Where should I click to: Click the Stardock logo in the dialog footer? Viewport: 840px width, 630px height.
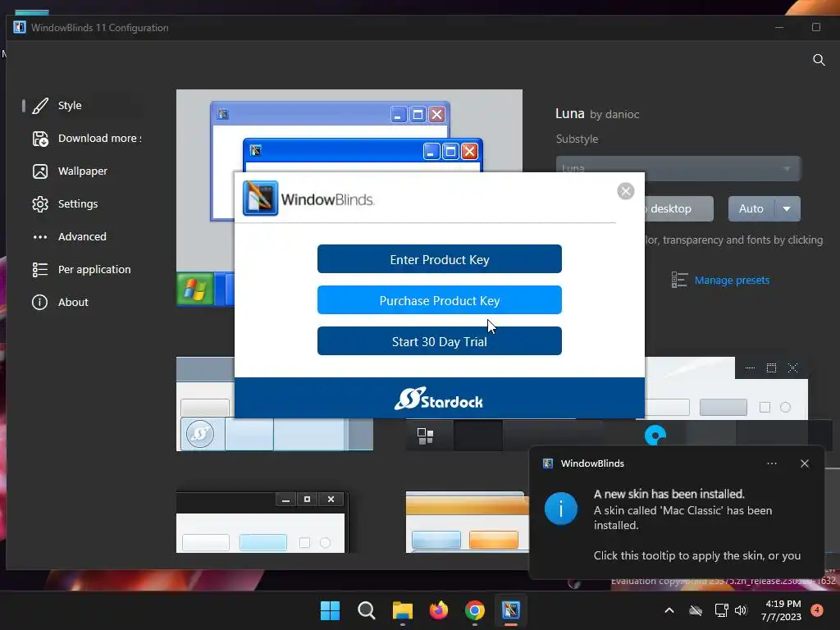[439, 399]
